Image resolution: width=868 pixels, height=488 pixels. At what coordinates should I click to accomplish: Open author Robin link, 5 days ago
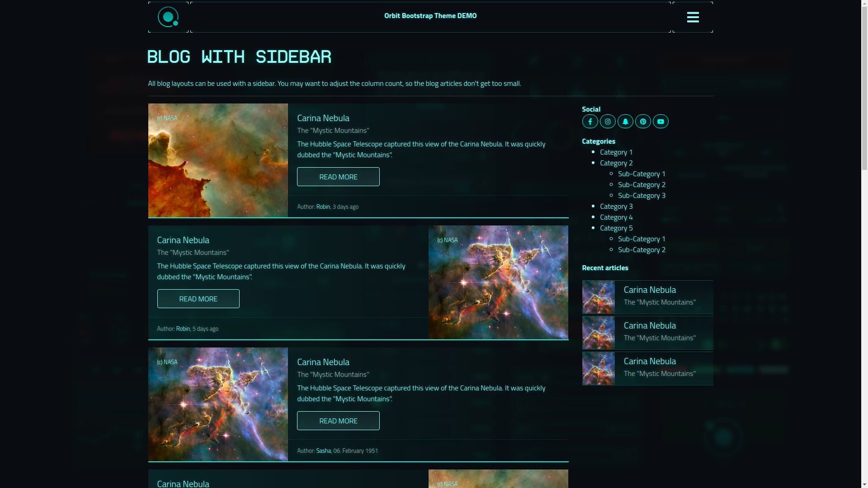point(183,328)
